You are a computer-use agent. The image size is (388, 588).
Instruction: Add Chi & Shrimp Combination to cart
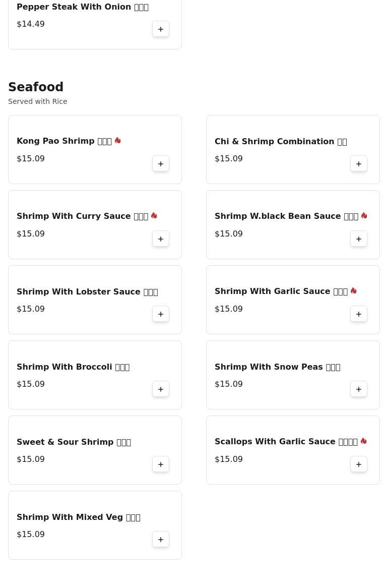(x=359, y=164)
